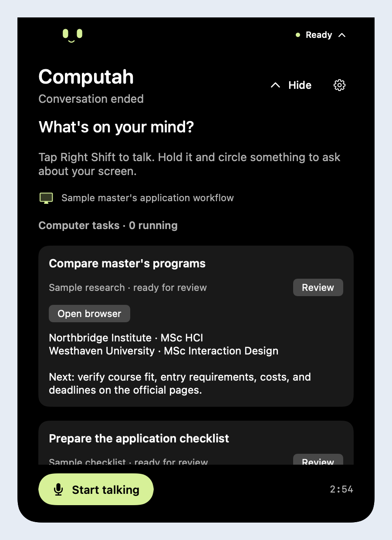The height and width of the screenshot is (540, 392).
Task: Click Westhaven University MSc Interaction Design entry
Action: coord(163,351)
